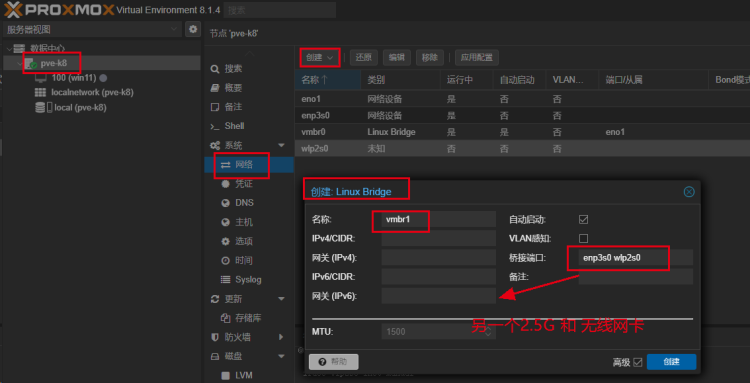Open the Time (时间) page
This screenshot has width=750, height=383.
coord(244,261)
